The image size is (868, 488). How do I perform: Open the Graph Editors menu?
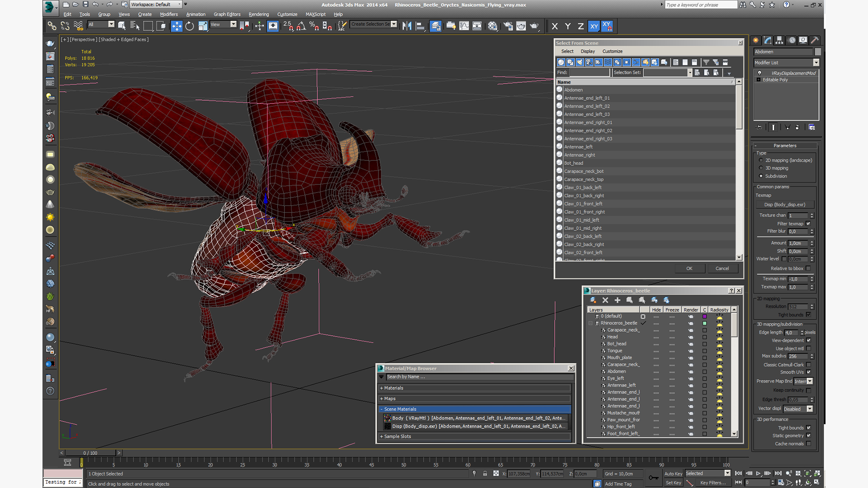point(227,14)
